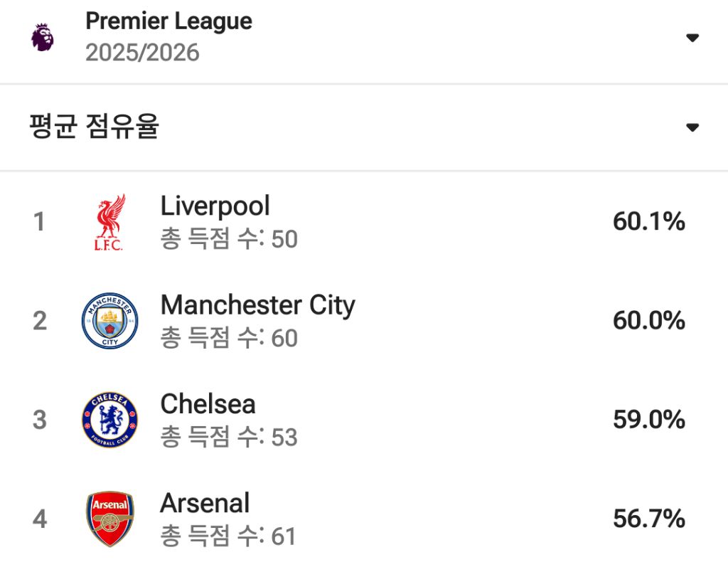Click Chelsea's 59.0% possession value

pyautogui.click(x=648, y=420)
